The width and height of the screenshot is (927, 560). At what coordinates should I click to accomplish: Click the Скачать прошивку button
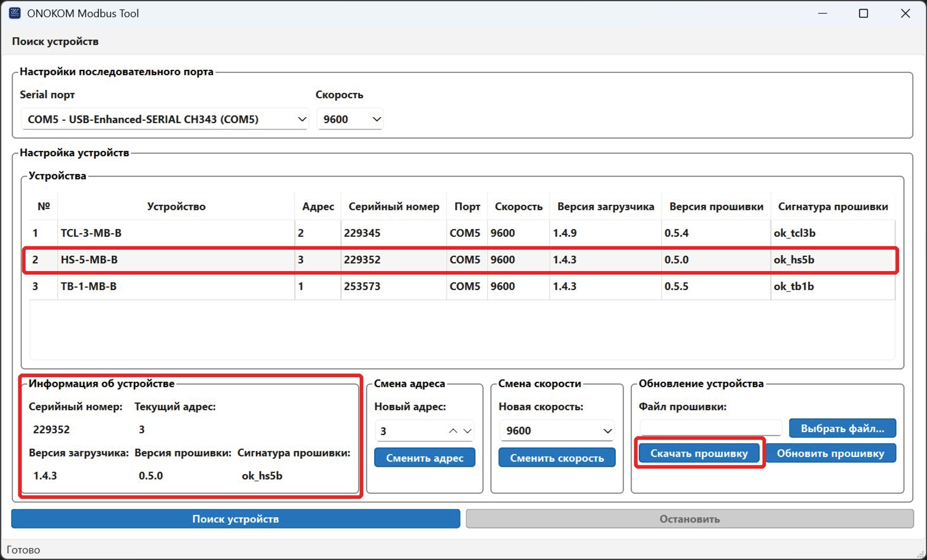click(x=699, y=453)
